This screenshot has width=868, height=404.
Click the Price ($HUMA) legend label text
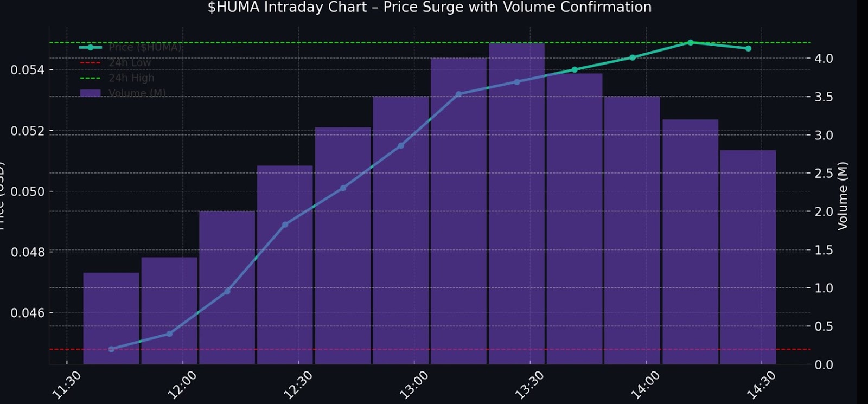[145, 47]
